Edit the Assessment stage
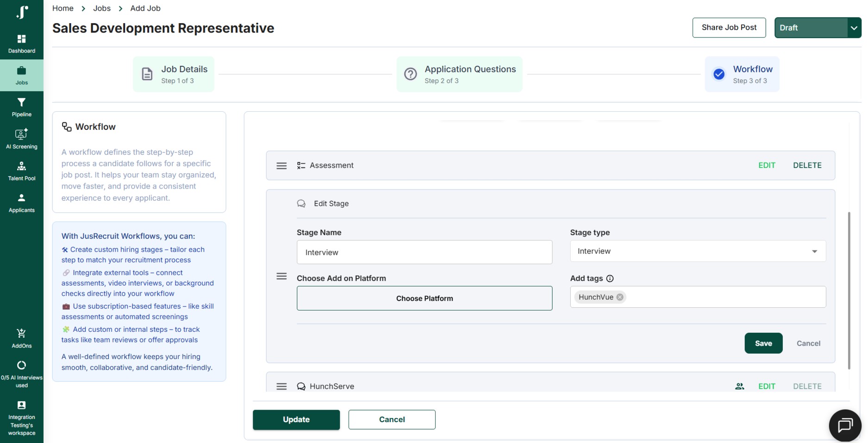Viewport: 868px width, 443px height. (767, 165)
